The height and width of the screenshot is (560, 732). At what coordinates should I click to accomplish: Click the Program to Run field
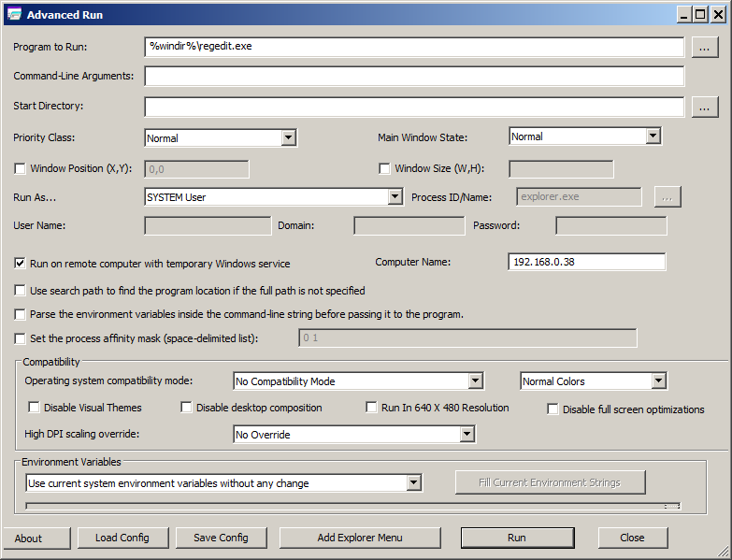pyautogui.click(x=414, y=47)
